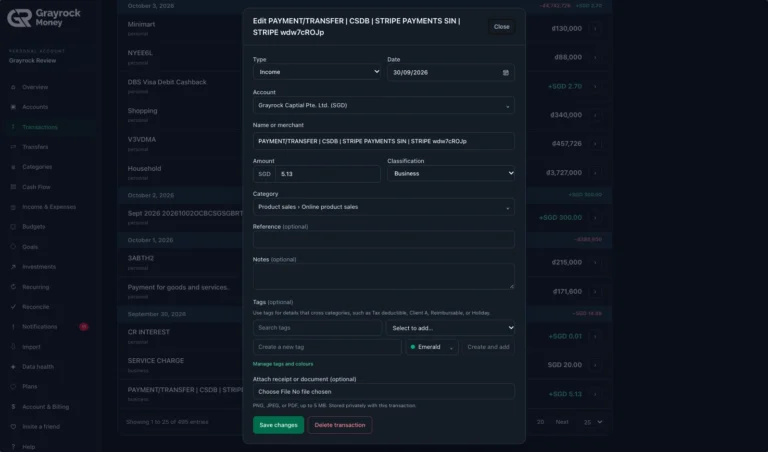Click the Reference optional input field
This screenshot has width=768, height=452.
(x=384, y=240)
